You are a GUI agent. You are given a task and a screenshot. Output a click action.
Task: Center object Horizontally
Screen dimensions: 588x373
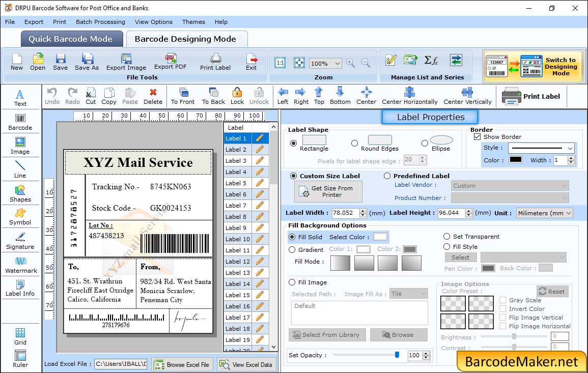[x=410, y=96]
